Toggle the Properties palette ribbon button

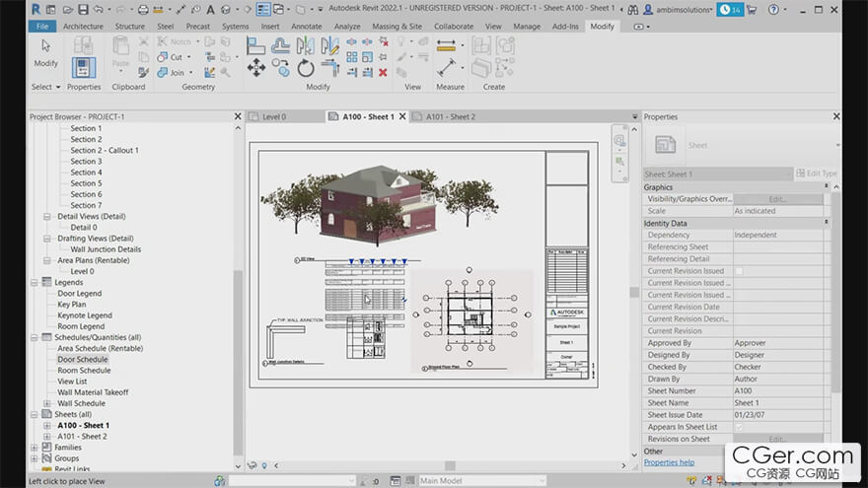pos(84,67)
